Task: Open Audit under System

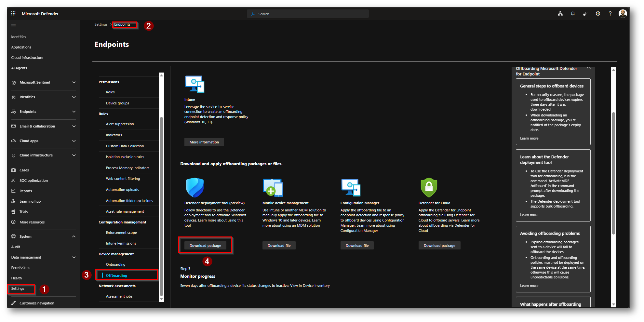Action: point(16,247)
